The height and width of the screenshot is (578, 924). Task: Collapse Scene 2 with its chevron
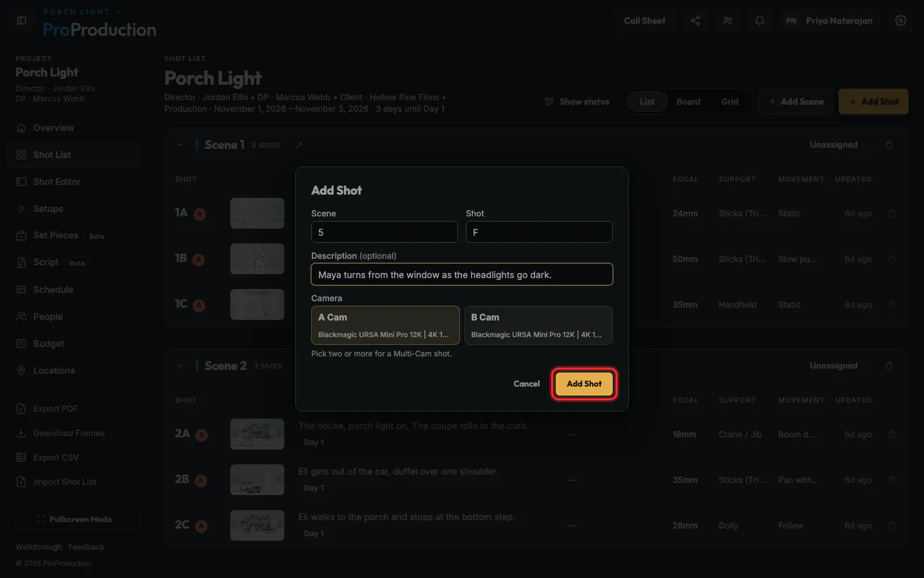(x=180, y=366)
